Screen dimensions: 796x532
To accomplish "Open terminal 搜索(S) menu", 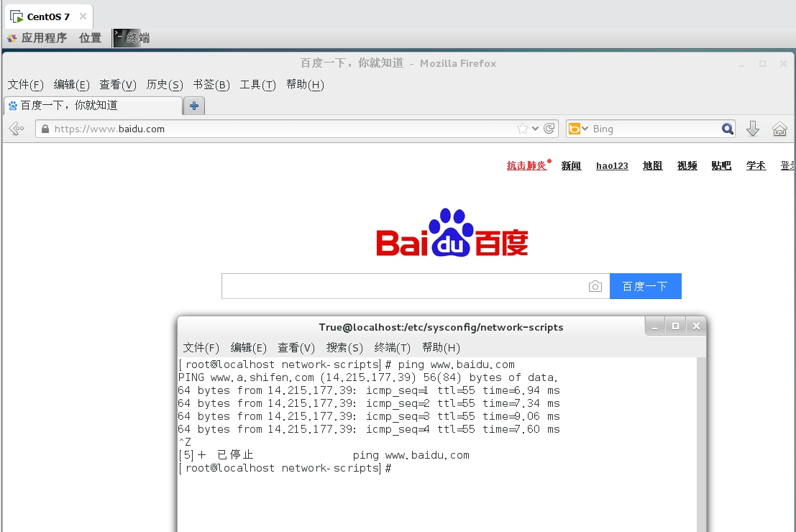I will point(344,348).
